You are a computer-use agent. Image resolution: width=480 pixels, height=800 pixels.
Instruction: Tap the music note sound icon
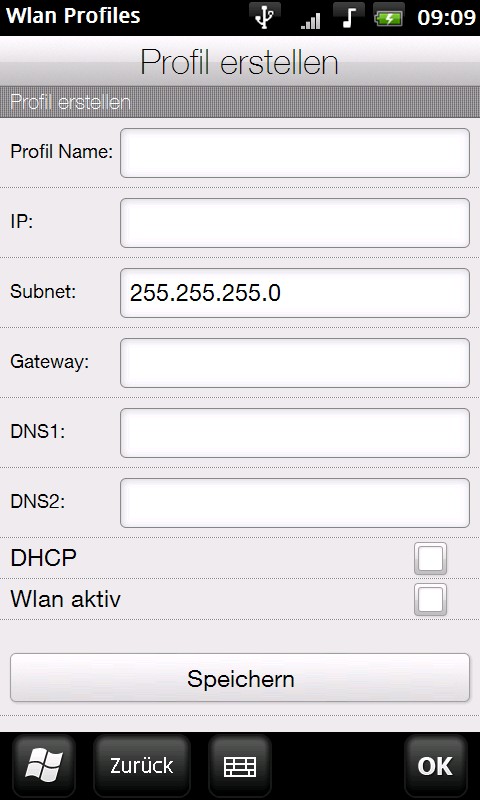(x=348, y=17)
